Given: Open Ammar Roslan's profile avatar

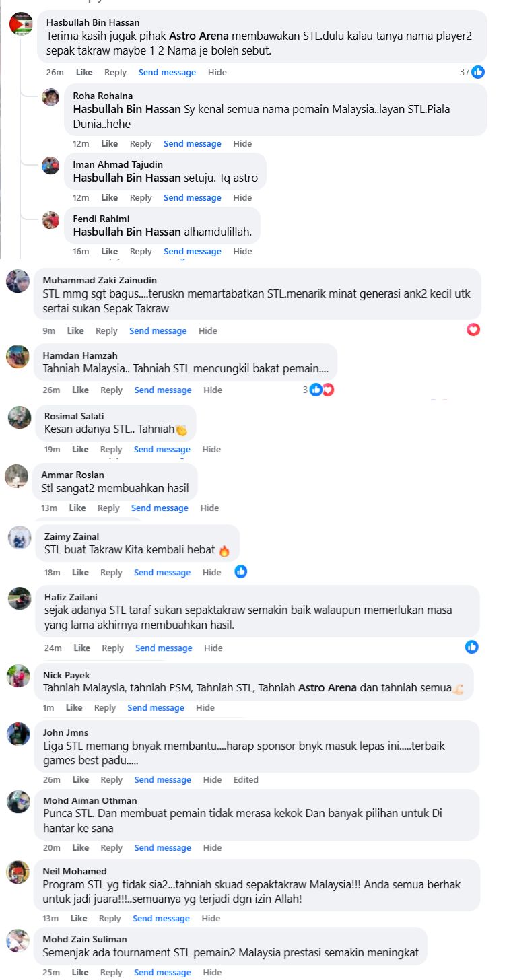Looking at the screenshot, I should tap(17, 477).
